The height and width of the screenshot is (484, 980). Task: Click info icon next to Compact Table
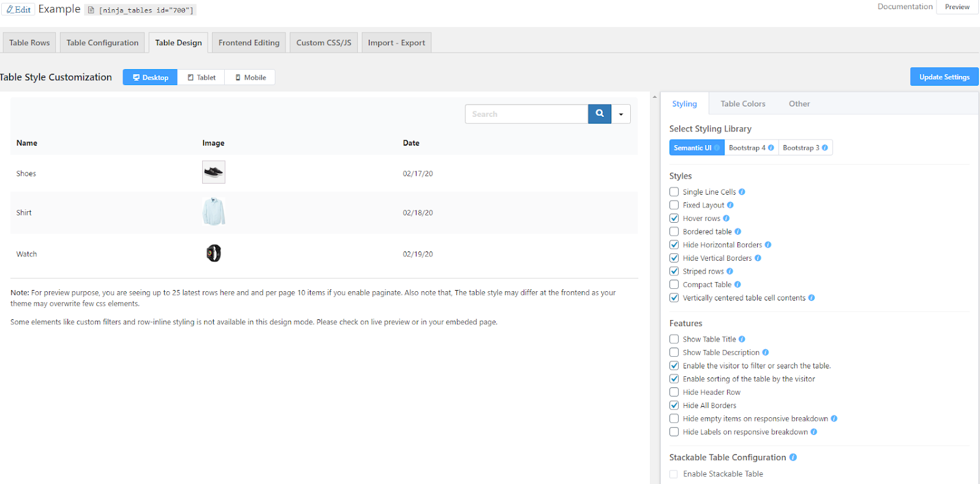[737, 285]
